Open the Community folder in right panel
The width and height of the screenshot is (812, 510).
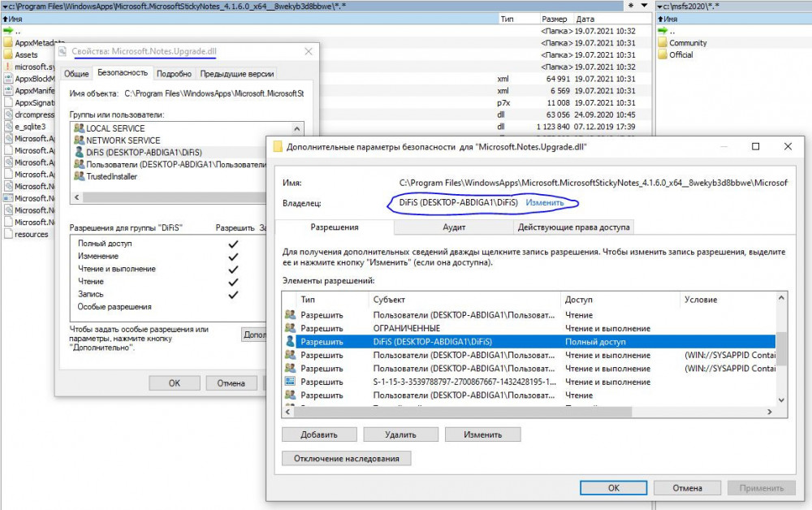pos(687,43)
